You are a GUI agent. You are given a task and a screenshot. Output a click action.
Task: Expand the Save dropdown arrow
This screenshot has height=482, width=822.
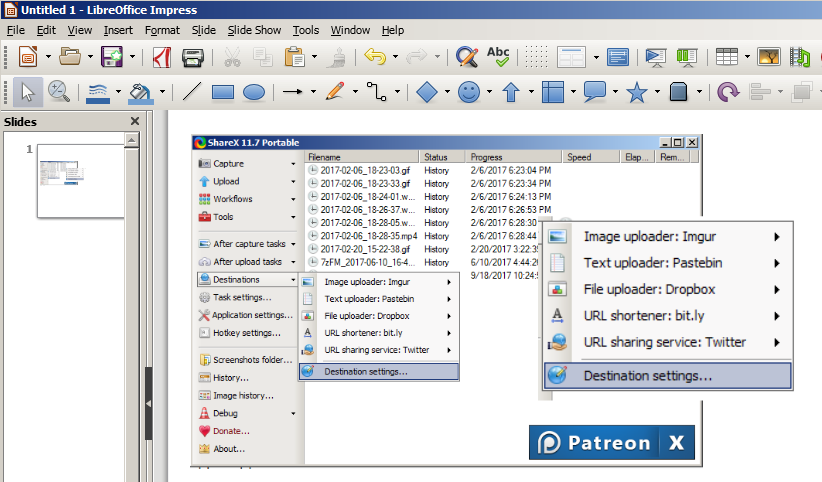click(132, 57)
